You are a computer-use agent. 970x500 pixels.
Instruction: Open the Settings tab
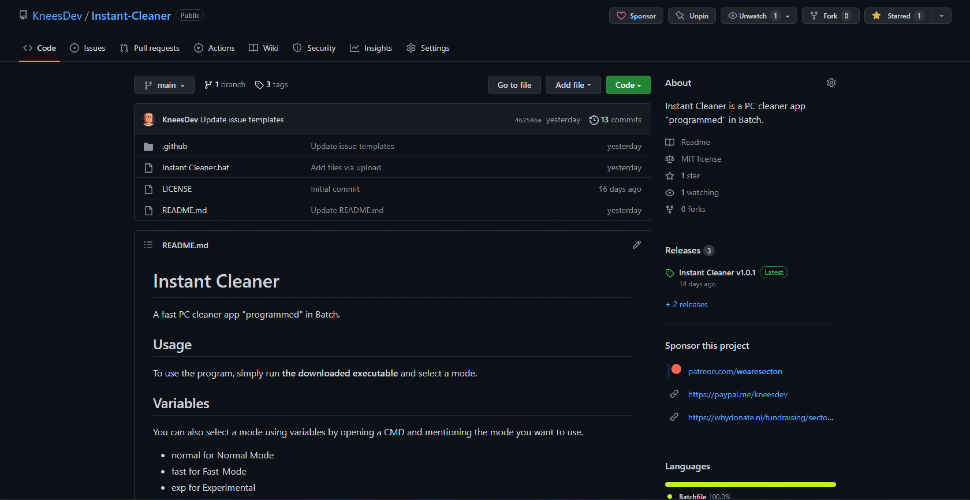point(427,48)
